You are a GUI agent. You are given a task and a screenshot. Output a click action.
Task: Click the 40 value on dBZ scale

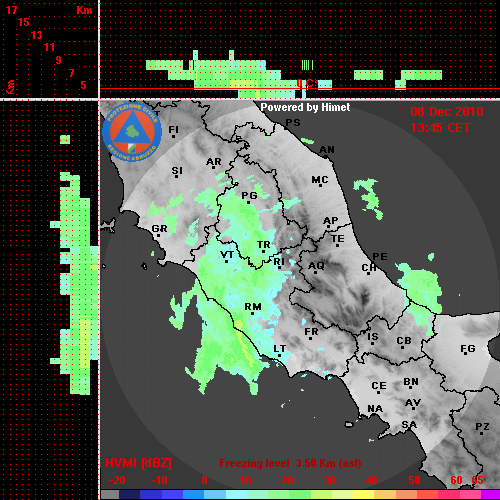pyautogui.click(x=371, y=480)
